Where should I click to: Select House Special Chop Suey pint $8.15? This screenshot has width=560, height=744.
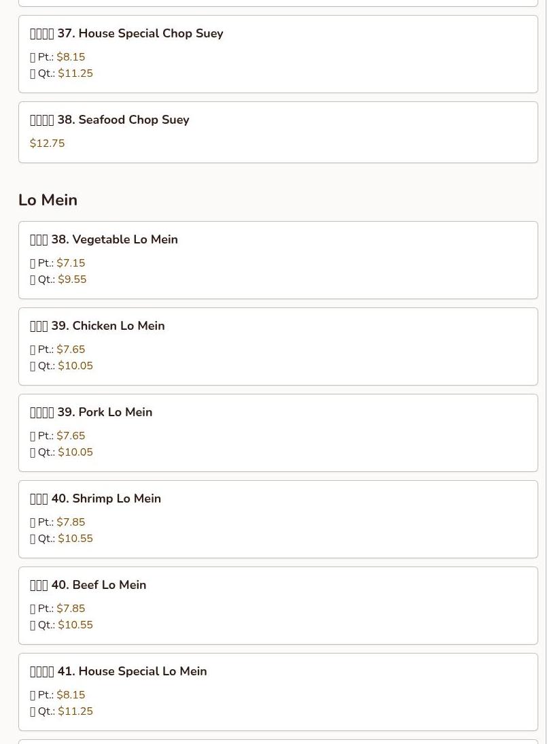pyautogui.click(x=71, y=57)
